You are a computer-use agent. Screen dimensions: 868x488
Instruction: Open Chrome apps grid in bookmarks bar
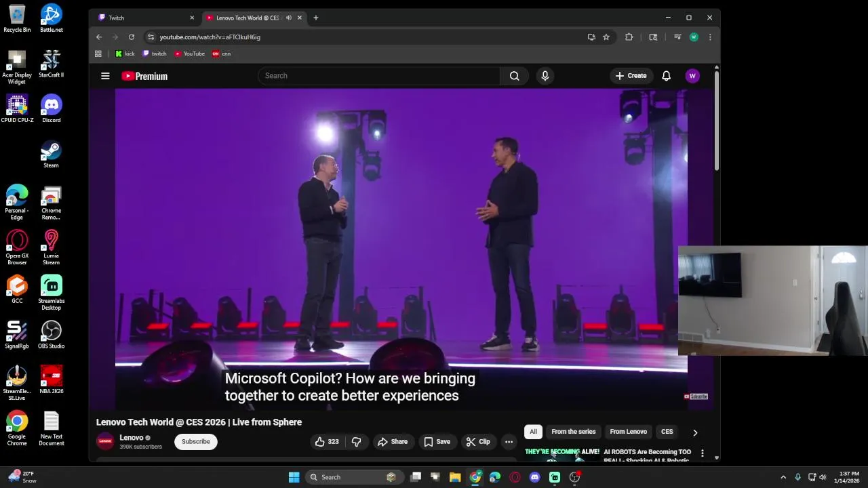(x=98, y=54)
